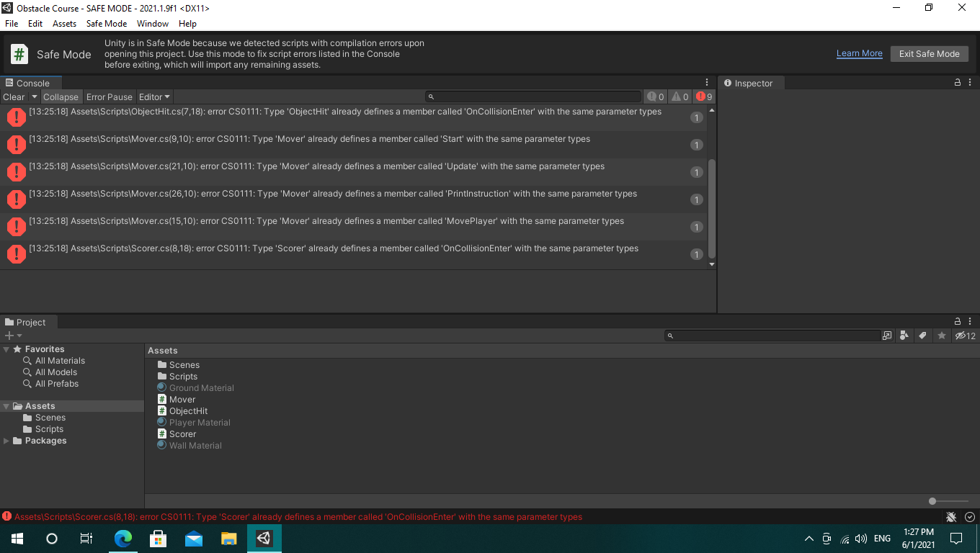Viewport: 980px width, 553px height.
Task: Toggle info log messages filter in Console
Action: tap(656, 97)
